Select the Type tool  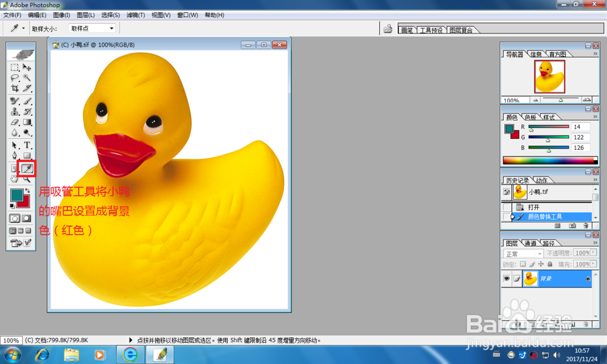click(x=27, y=145)
